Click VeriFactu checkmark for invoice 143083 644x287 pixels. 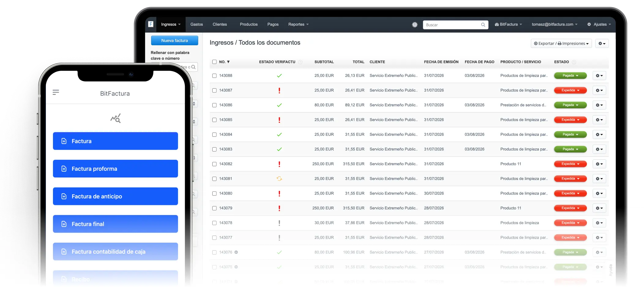(279, 149)
